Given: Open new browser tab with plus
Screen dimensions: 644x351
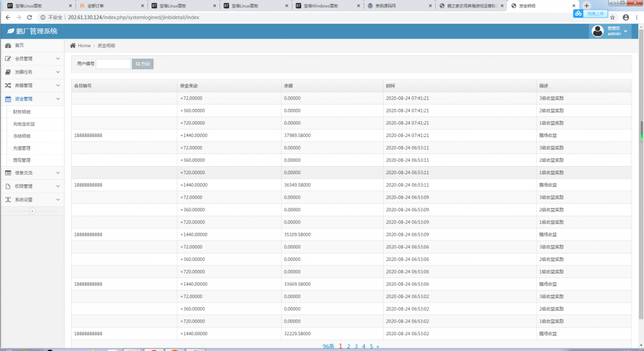Looking at the screenshot, I should 586,6.
